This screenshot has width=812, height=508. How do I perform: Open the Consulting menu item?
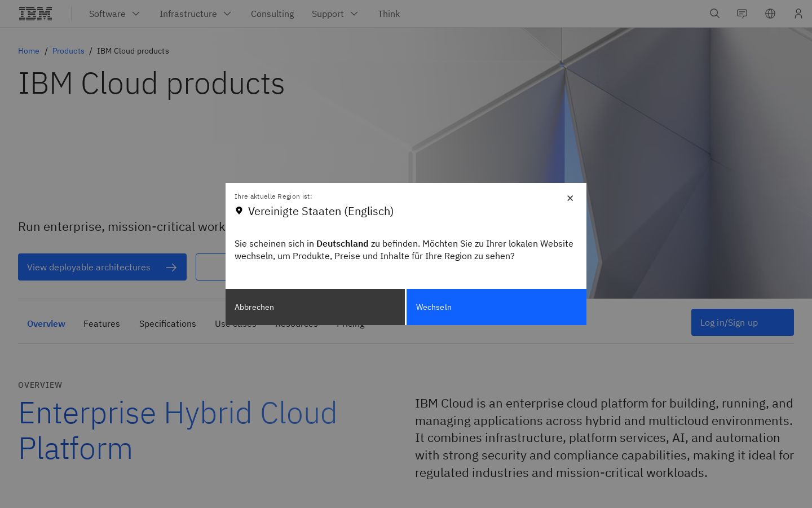[272, 14]
